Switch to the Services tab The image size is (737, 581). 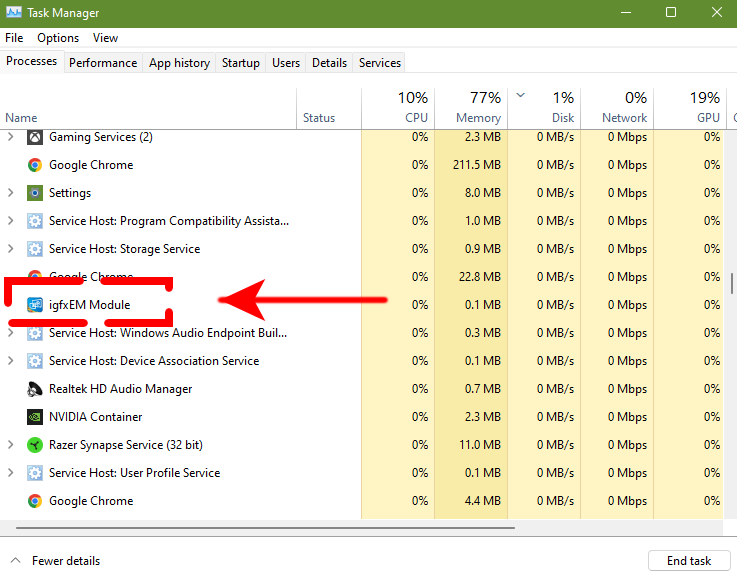click(380, 63)
